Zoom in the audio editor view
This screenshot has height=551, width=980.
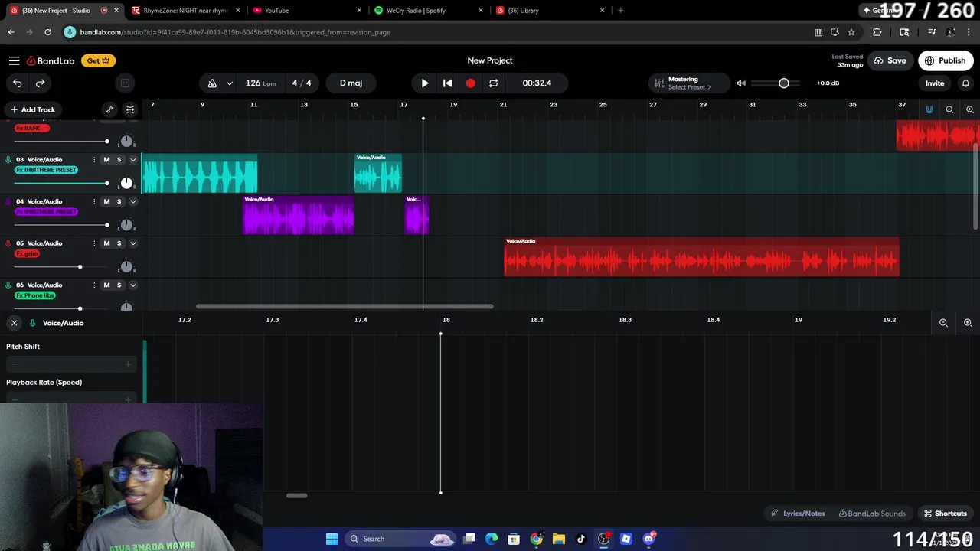tap(968, 323)
